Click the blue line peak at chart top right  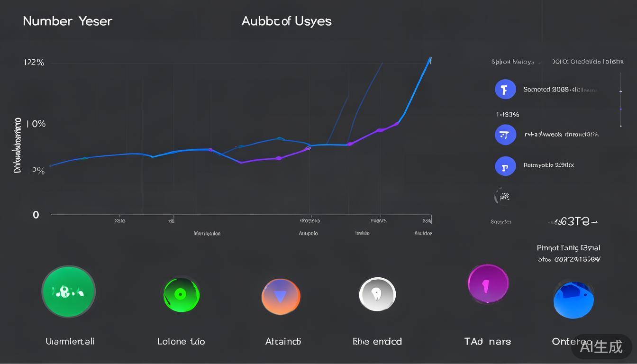430,60
